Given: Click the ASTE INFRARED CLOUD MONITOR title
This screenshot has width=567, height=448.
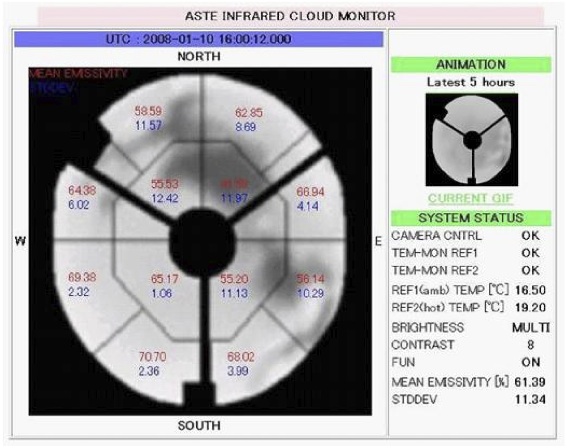Looking at the screenshot, I should [x=290, y=16].
